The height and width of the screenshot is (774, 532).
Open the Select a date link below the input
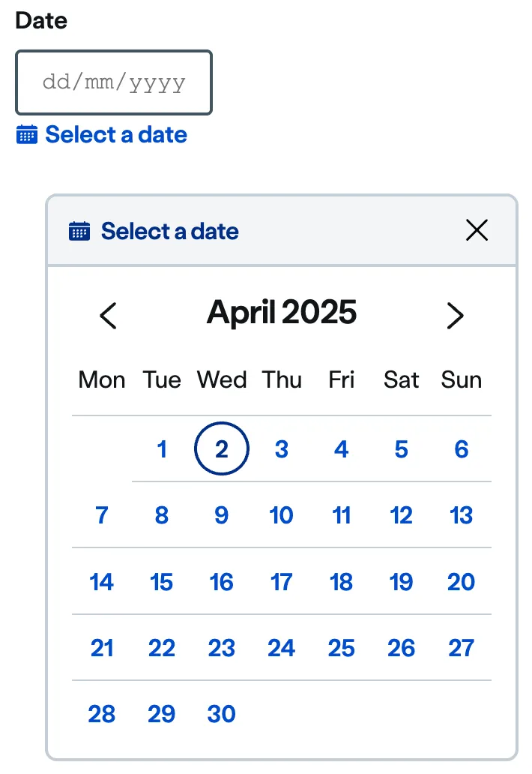click(x=115, y=135)
